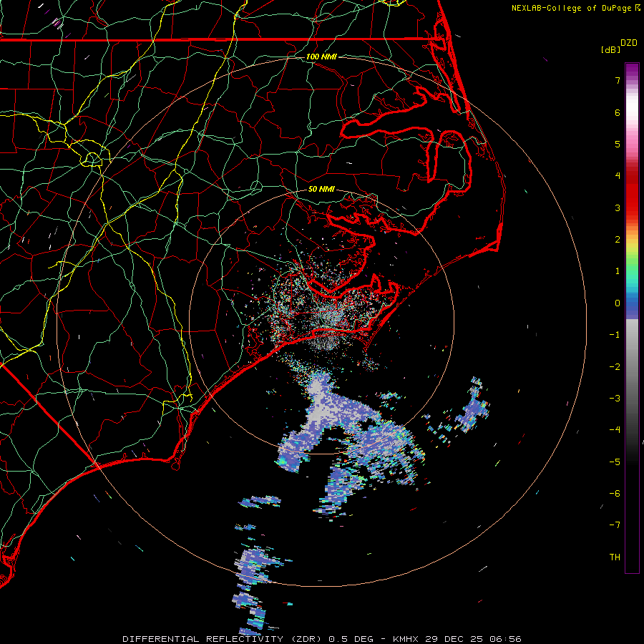Screen dimensions: 644x644
Task: Select the -6 tick label on dB scale
Action: (615, 494)
